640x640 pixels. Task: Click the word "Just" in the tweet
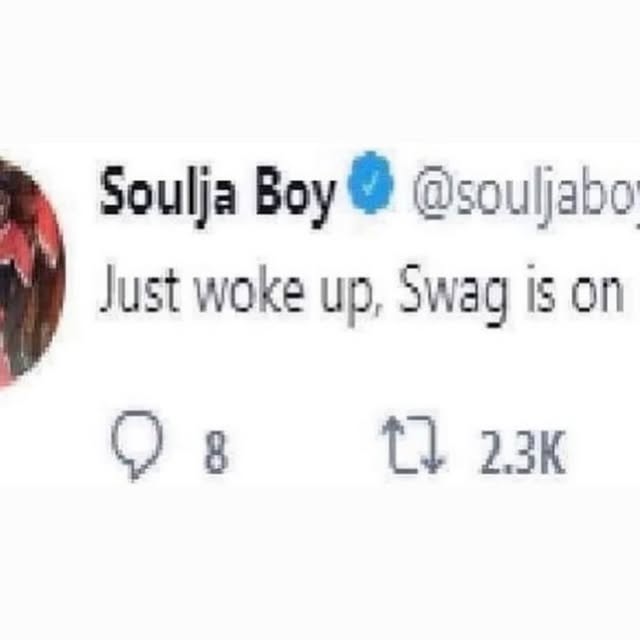(139, 289)
